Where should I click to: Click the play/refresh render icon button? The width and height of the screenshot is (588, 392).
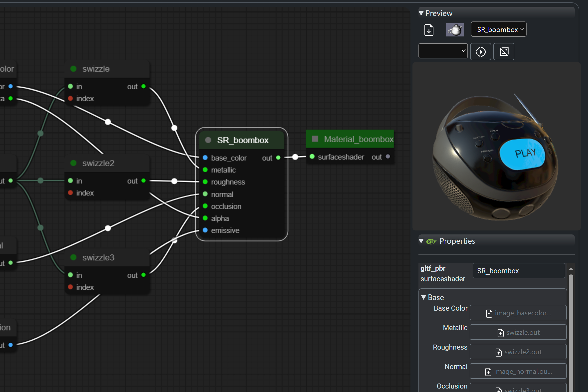(x=480, y=52)
